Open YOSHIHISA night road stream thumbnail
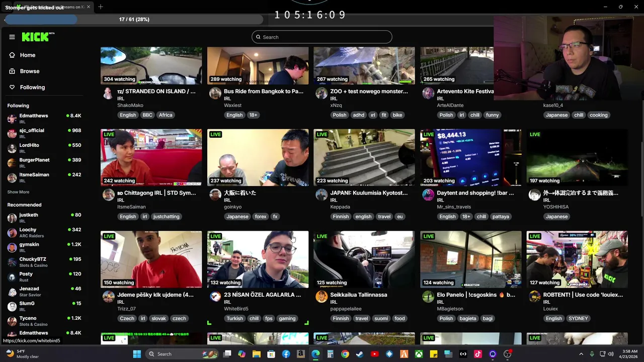 click(577, 157)
